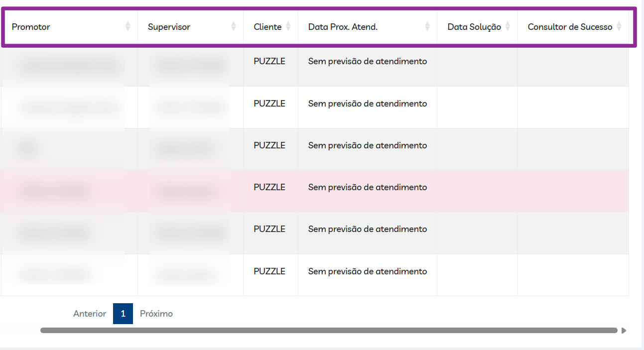The image size is (644, 350).
Task: Click the horizontal scrollbar right arrow
Action: click(x=624, y=330)
